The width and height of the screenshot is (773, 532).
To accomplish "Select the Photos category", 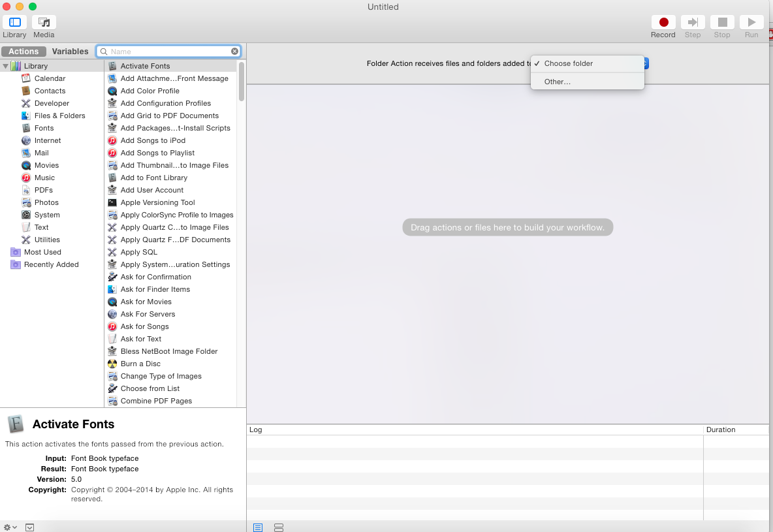I will click(46, 202).
